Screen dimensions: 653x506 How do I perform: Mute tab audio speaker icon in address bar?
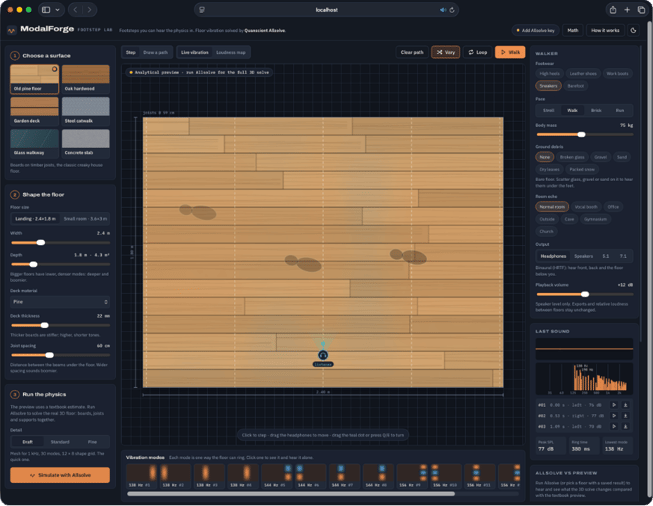click(x=442, y=10)
